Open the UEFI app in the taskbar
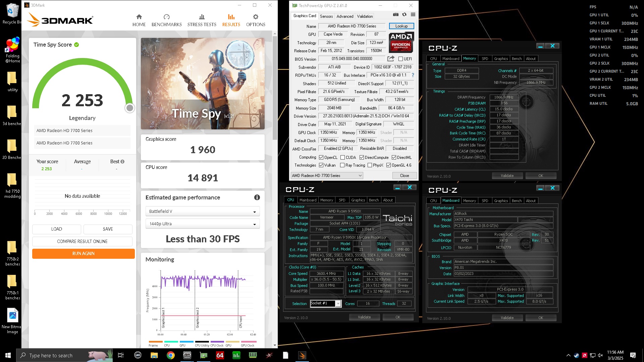 click(138, 355)
